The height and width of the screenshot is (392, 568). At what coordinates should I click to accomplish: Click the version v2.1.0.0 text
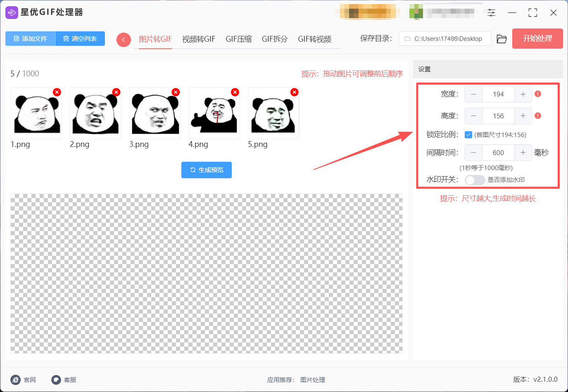point(535,379)
